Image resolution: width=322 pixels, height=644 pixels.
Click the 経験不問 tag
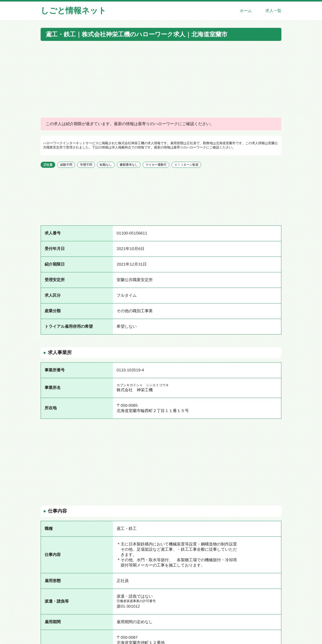click(x=66, y=165)
